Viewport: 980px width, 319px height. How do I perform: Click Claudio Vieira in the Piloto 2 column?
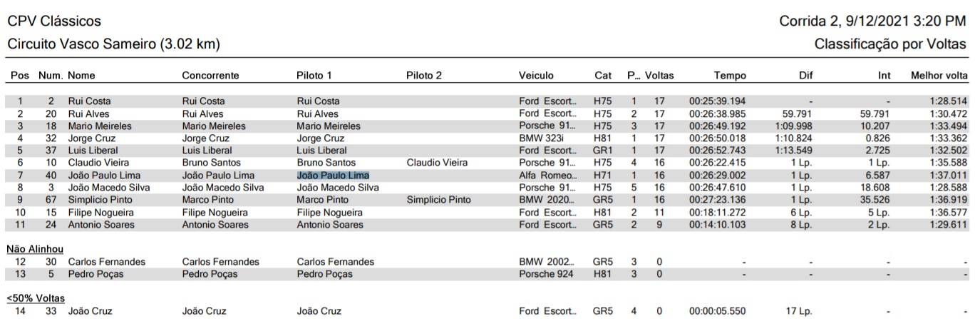(438, 163)
